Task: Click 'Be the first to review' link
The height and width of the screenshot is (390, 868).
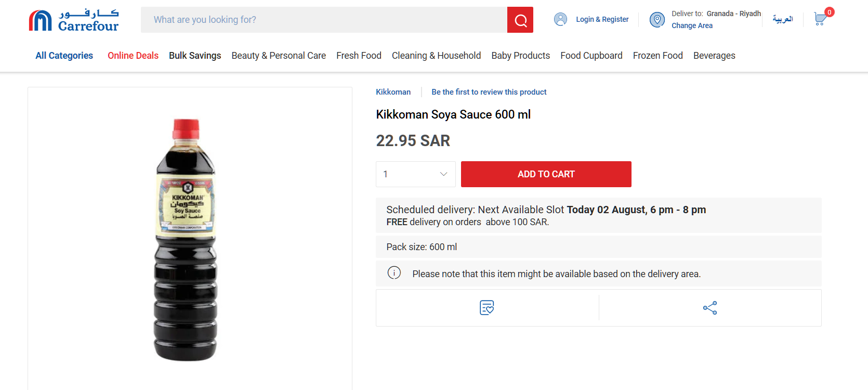Action: [489, 92]
